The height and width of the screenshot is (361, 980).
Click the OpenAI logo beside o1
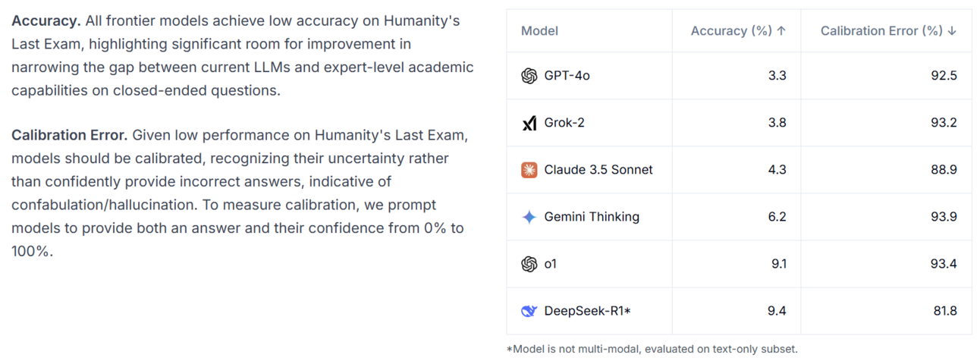(x=529, y=264)
